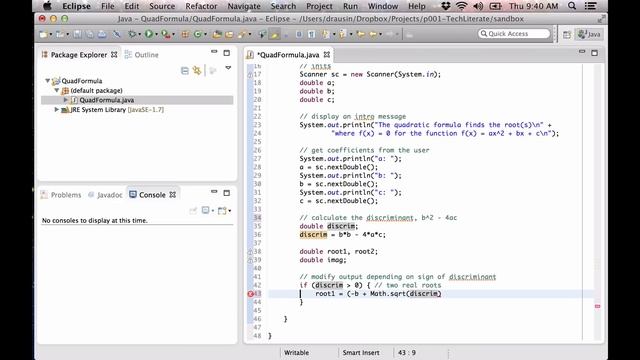The width and height of the screenshot is (640, 360).
Task: Click Open Console icon in Console view
Action: [222, 211]
